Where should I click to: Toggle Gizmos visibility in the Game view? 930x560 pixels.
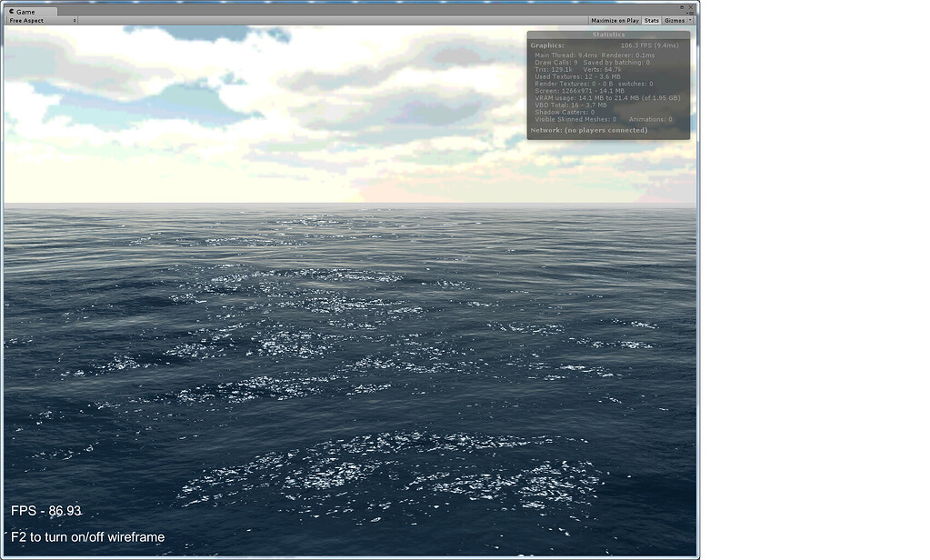[675, 19]
